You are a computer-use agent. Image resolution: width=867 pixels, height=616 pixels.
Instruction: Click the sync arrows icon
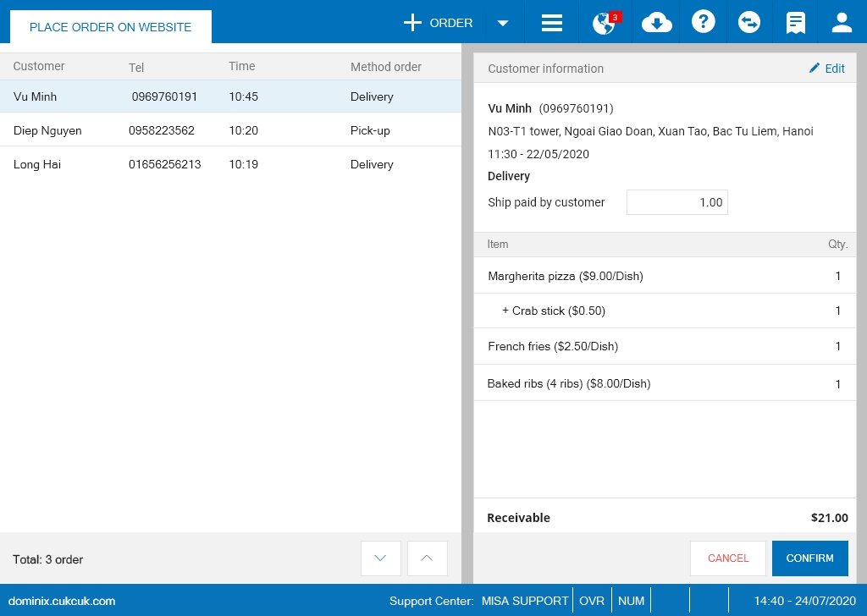point(749,23)
